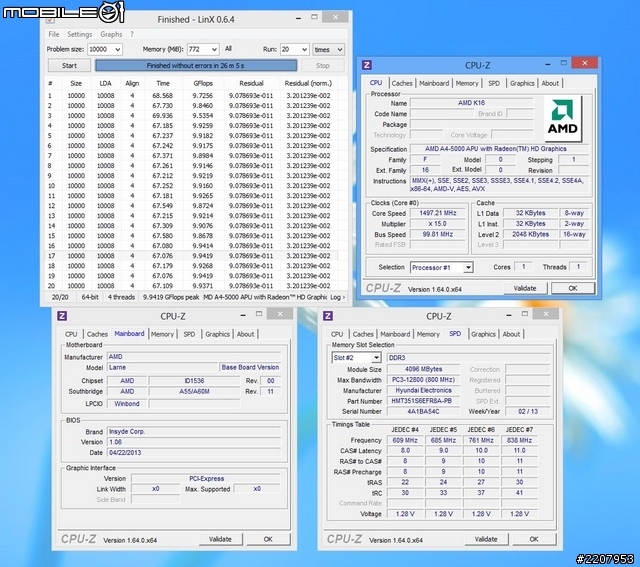Close the CPU-Z CPU tab window
This screenshot has height=567, width=640.
coord(584,63)
